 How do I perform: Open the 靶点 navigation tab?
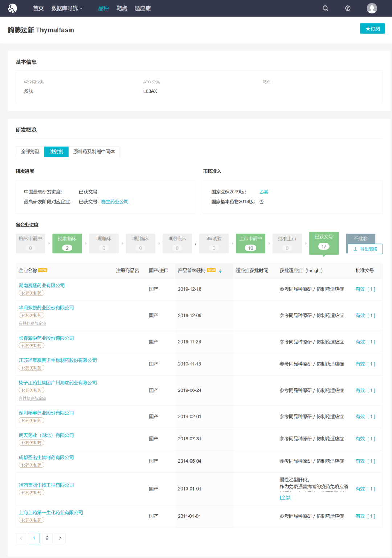[122, 8]
